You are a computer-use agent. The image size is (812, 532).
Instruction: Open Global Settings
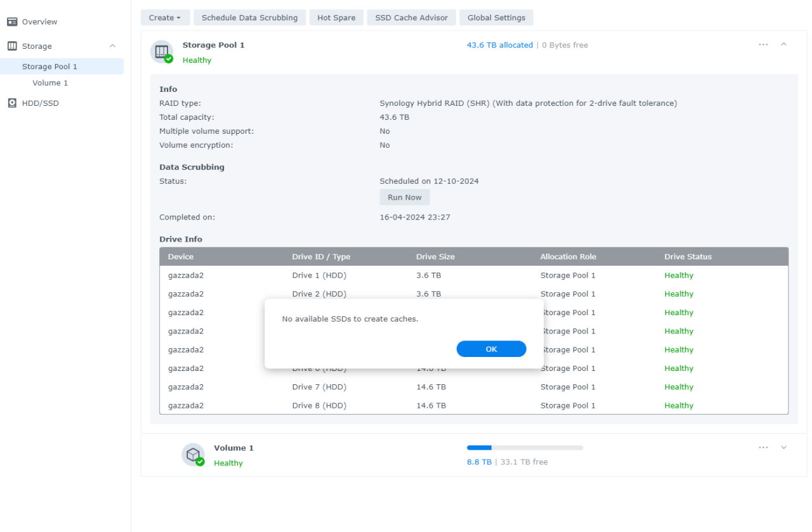pyautogui.click(x=496, y=18)
